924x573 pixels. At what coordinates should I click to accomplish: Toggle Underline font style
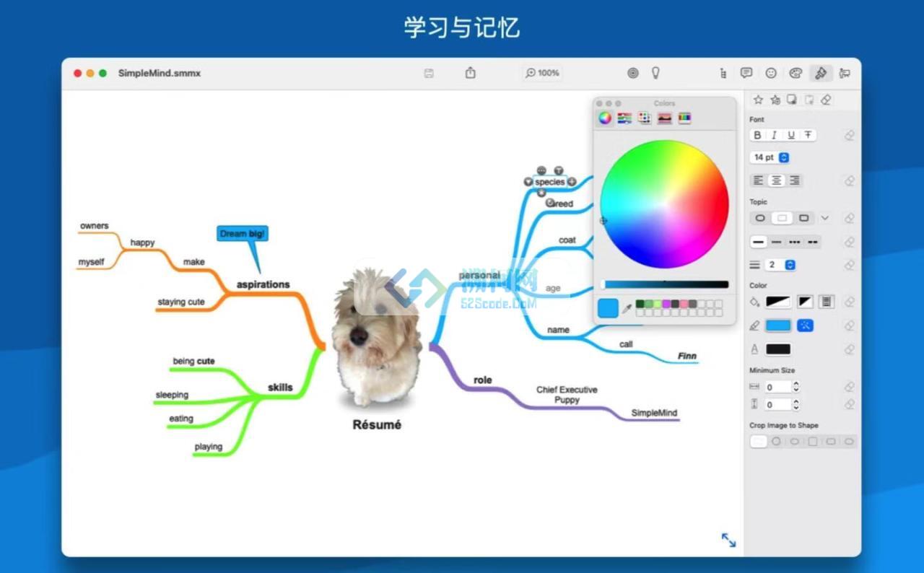click(x=791, y=135)
